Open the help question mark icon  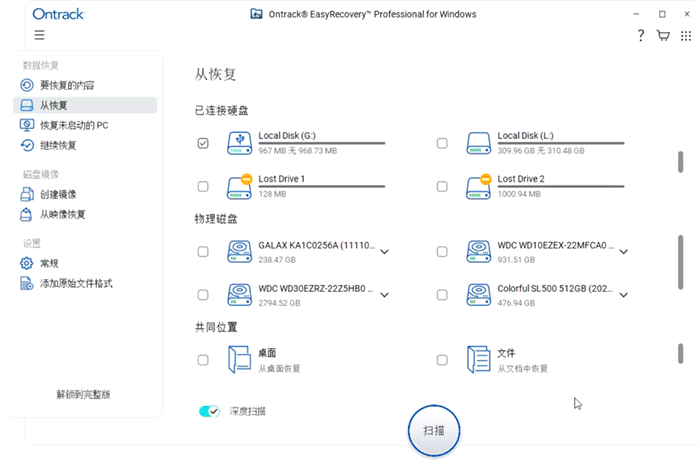point(641,35)
